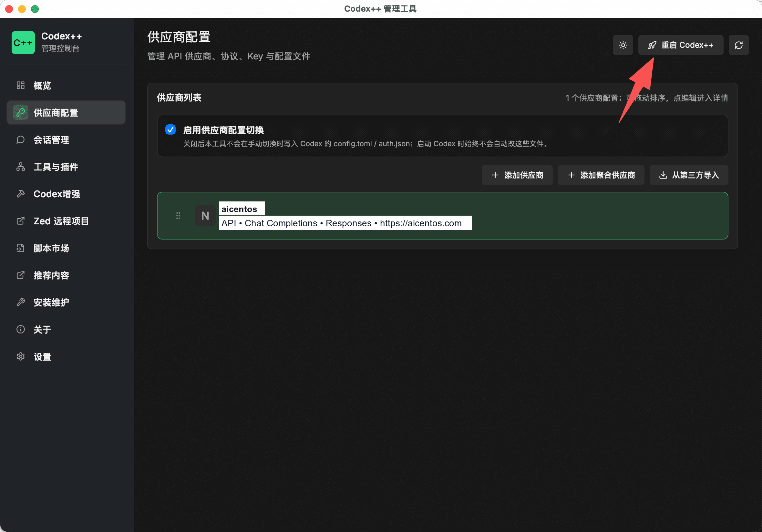The width and height of the screenshot is (762, 532).
Task: Click the aicentos provider name
Action: click(239, 209)
